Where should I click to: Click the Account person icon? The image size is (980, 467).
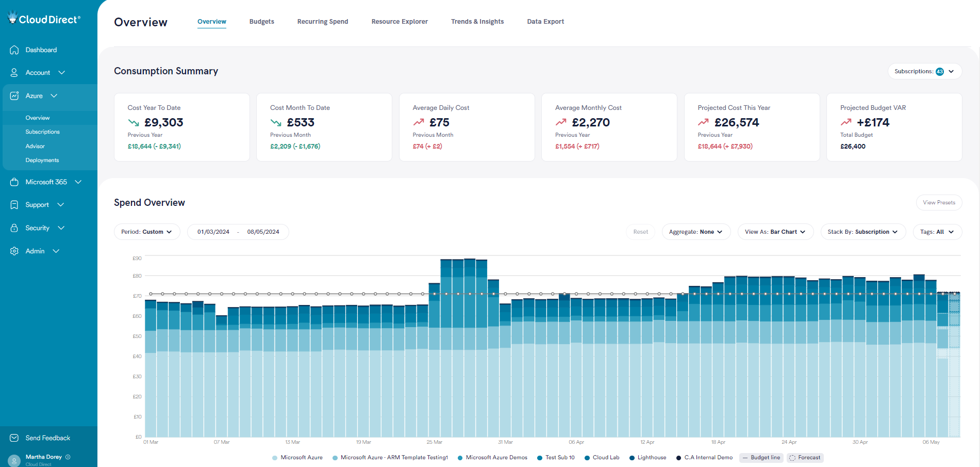click(14, 73)
